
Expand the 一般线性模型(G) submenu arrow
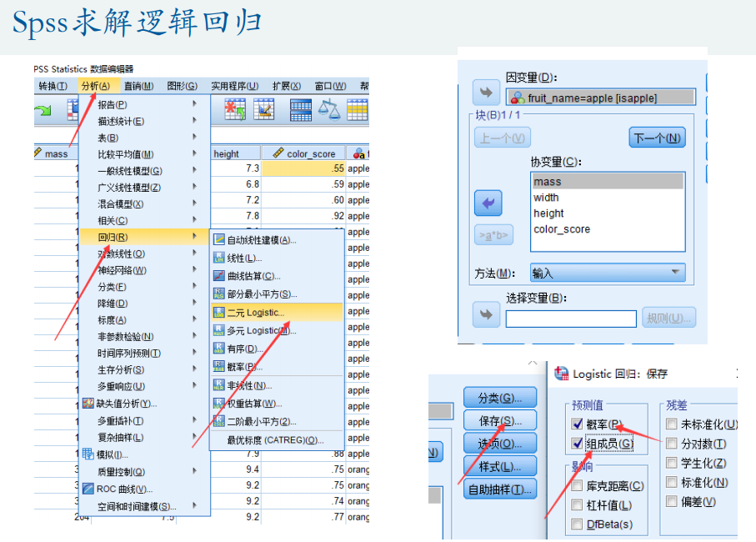pyautogui.click(x=194, y=170)
